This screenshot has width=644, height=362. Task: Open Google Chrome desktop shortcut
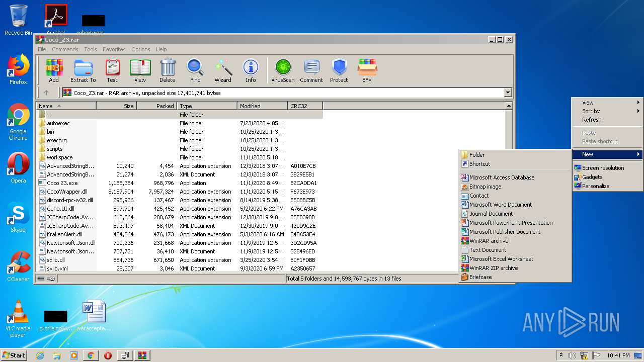point(18,122)
